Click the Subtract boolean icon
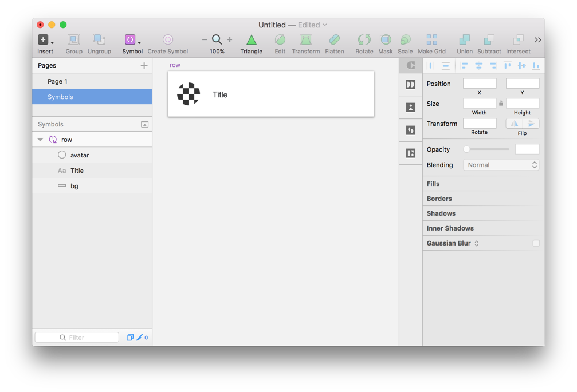 pyautogui.click(x=489, y=39)
